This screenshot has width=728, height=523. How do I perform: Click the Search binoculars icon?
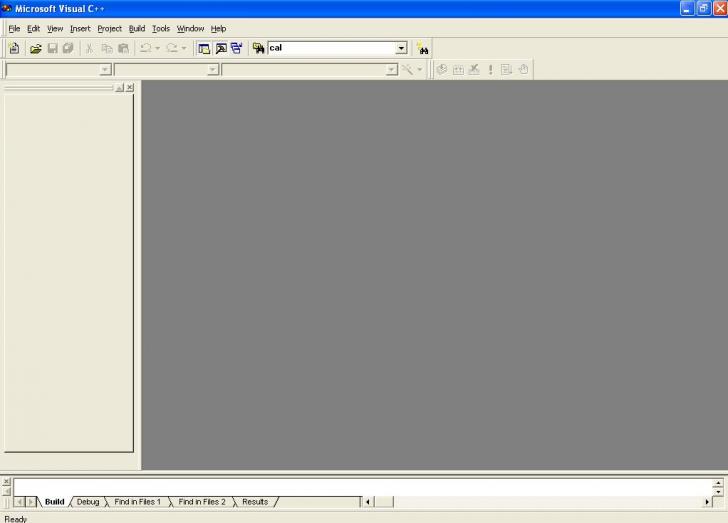click(x=423, y=48)
